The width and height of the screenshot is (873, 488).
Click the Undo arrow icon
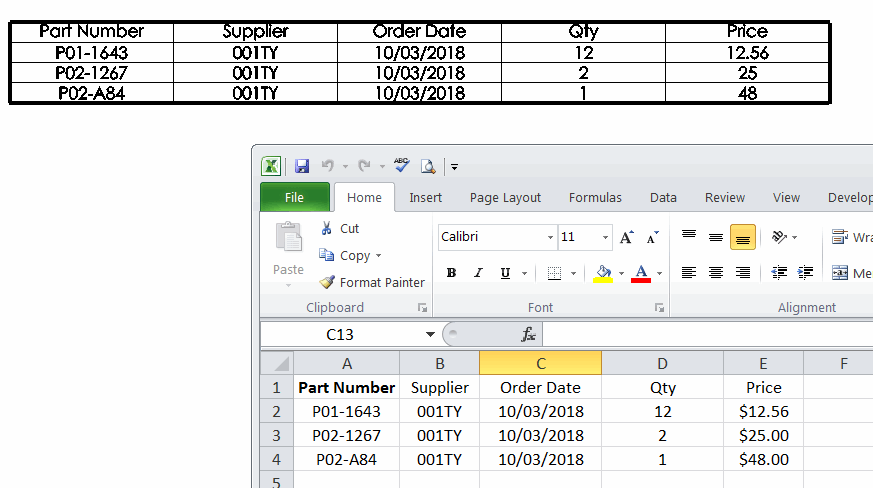[x=328, y=165]
